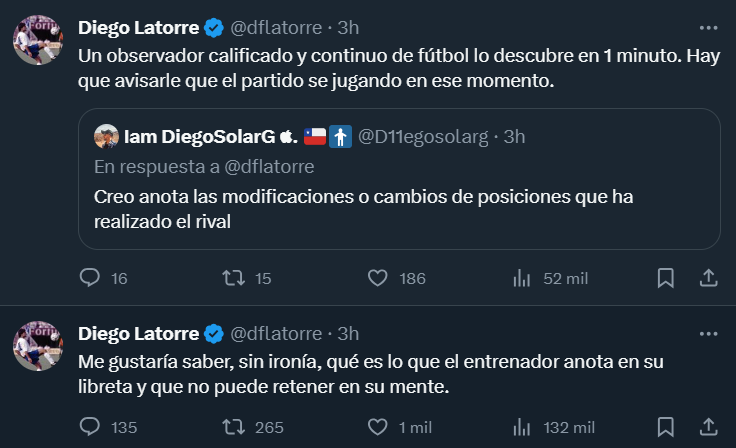Retweet the tweet with 265 retweets
The height and width of the screenshot is (448, 736).
point(233,427)
